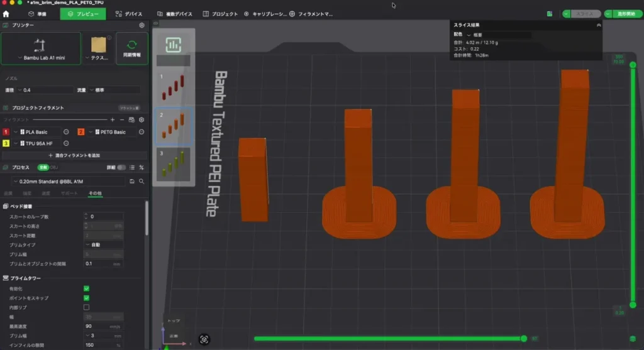
Task: Open Slice button dropdown arrow
Action: tap(567, 14)
